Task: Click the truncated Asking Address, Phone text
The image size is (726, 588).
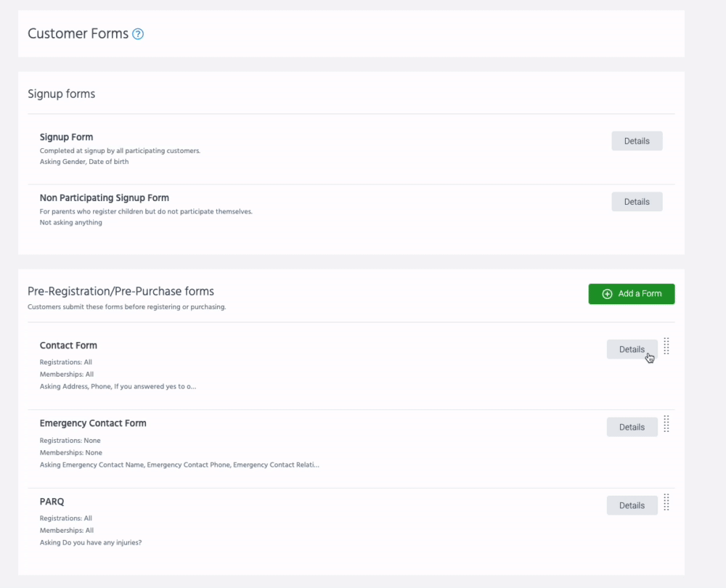Action: coord(118,387)
